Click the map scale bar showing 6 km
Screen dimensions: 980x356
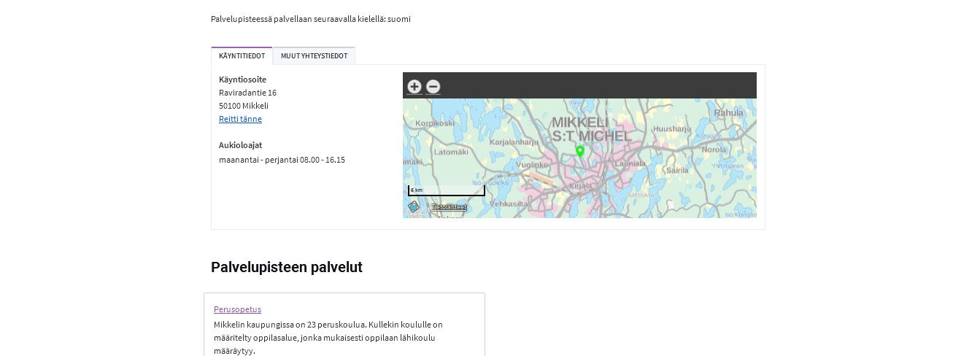click(x=446, y=190)
